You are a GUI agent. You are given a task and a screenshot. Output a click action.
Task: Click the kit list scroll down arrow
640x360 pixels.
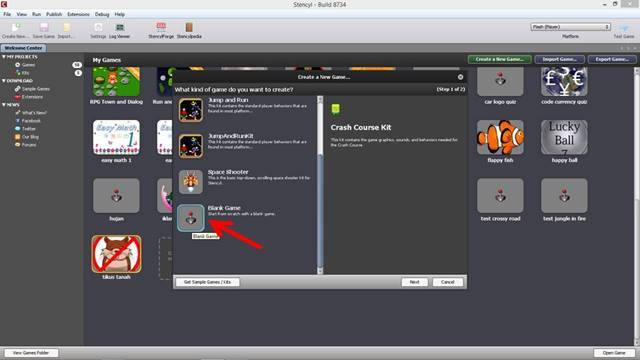click(320, 271)
